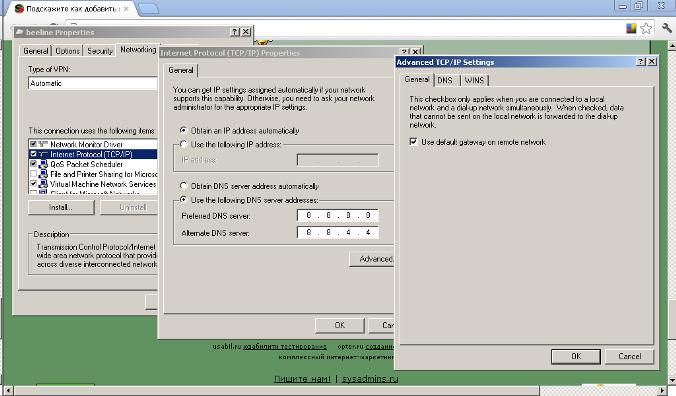This screenshot has height=396, width=676.
Task: Click the vertical scrollbar down arrow
Action: (672, 381)
